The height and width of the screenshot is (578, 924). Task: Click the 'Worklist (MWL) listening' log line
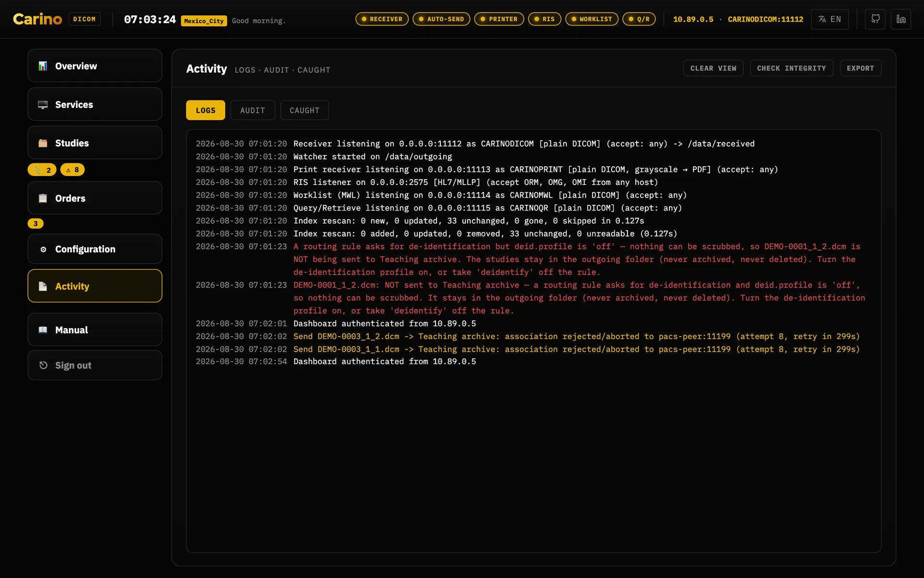490,195
